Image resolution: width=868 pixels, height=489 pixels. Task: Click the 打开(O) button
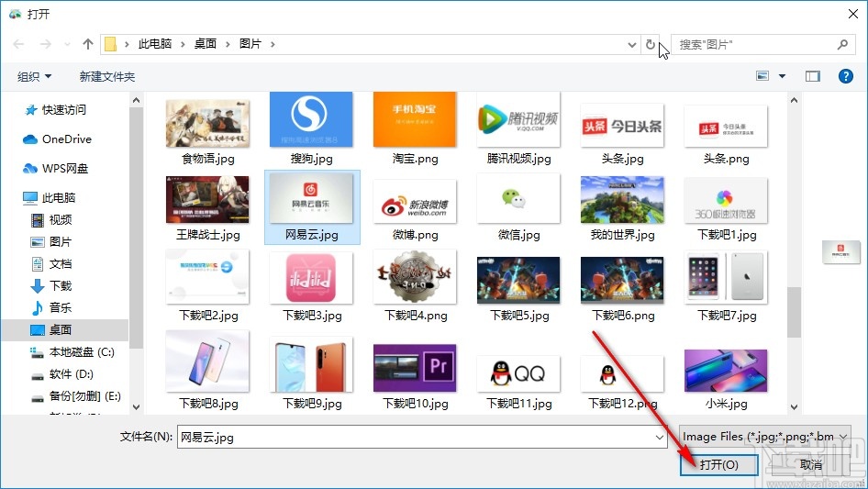pos(718,464)
